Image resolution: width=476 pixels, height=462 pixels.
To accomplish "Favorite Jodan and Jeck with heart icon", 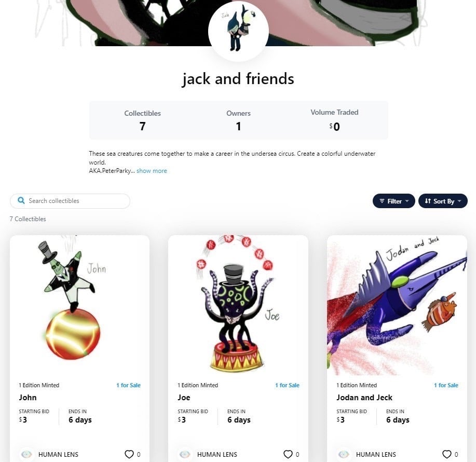I will (446, 454).
